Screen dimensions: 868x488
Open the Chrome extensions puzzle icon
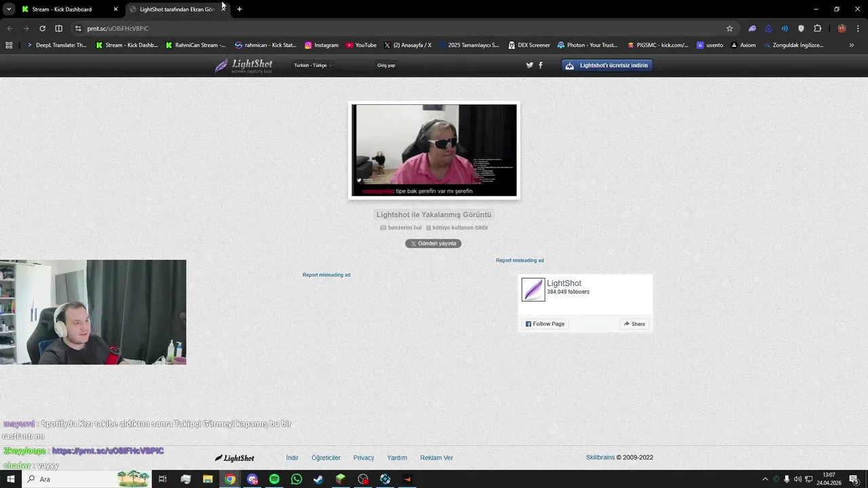pyautogui.click(x=817, y=28)
